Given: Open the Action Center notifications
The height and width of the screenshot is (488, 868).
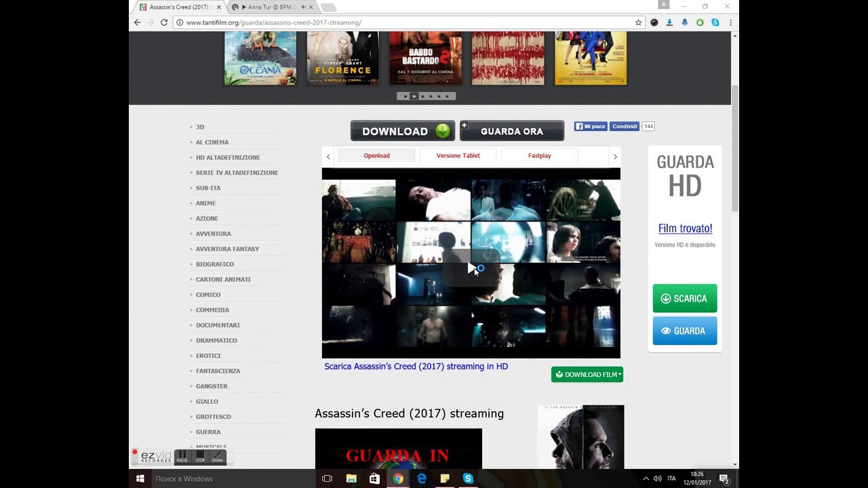Looking at the screenshot, I should pyautogui.click(x=724, y=479).
